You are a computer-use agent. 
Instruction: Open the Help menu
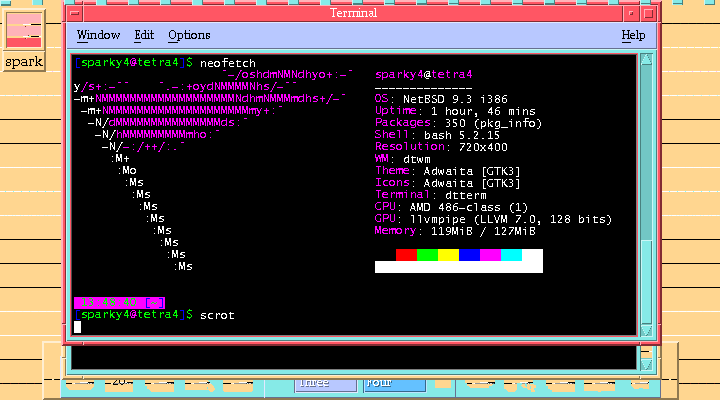click(633, 35)
